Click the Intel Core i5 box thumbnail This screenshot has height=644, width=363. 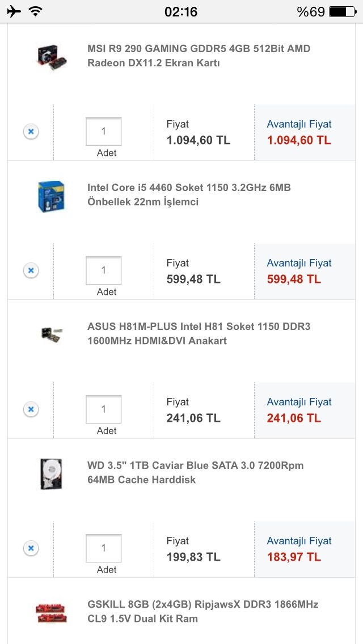pos(51,196)
